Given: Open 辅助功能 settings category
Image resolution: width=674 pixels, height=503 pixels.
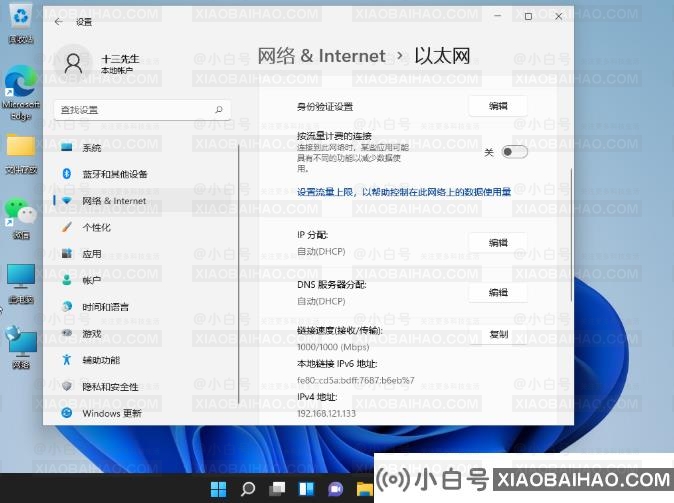Looking at the screenshot, I should (x=144, y=360).
